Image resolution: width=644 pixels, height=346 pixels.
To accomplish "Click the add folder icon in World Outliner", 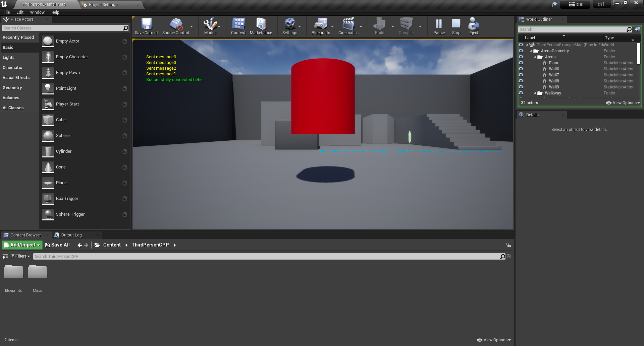I will (x=637, y=29).
